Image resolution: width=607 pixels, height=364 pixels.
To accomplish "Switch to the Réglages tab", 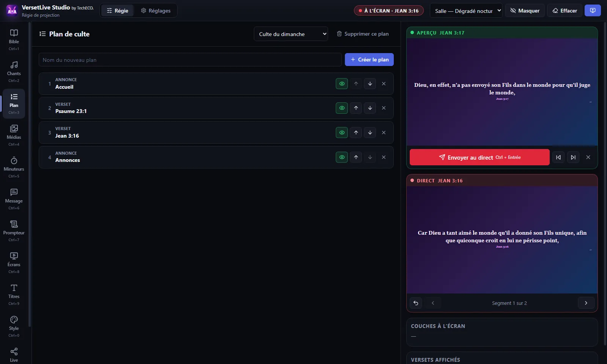I will coord(156,11).
